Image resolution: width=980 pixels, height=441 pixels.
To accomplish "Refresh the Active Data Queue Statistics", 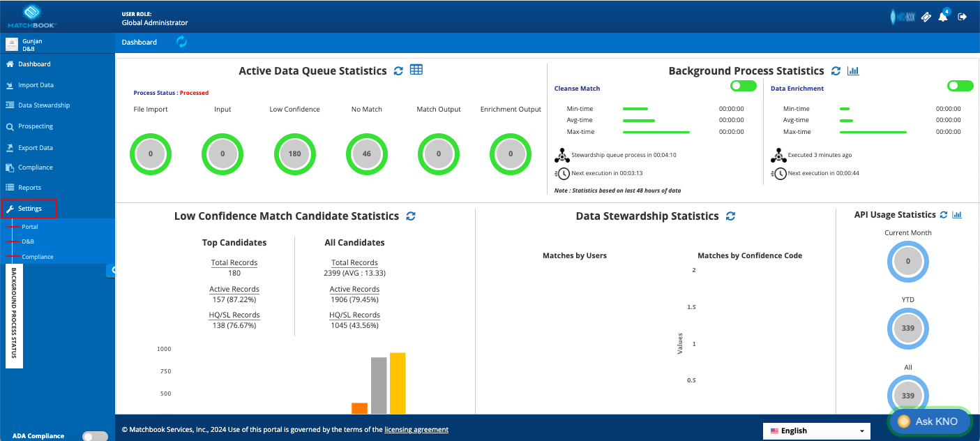I will click(x=398, y=70).
